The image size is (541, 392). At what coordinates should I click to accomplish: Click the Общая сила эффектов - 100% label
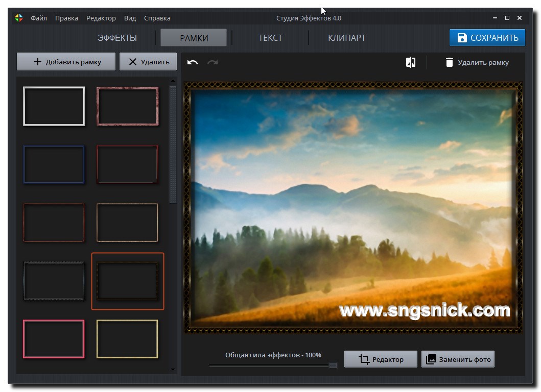pos(273,355)
